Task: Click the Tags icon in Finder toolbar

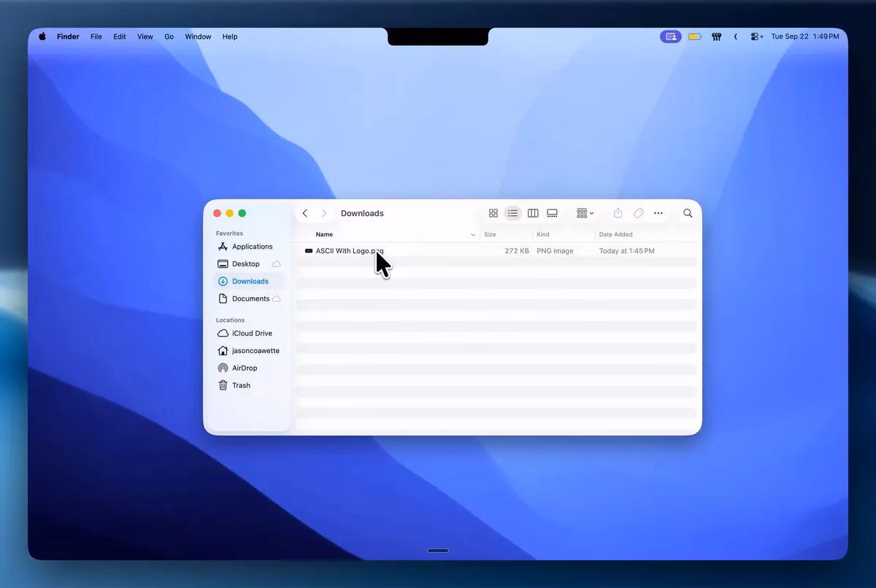Action: click(x=638, y=213)
